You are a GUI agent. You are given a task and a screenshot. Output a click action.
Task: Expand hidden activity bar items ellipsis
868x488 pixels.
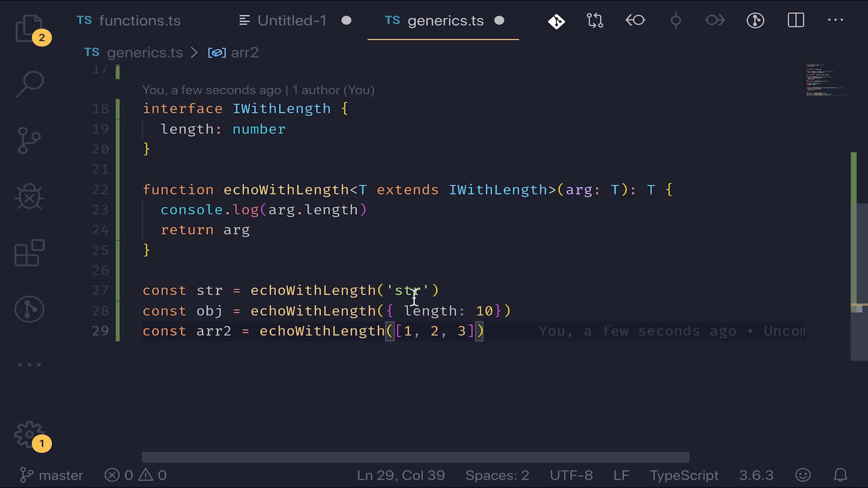coord(29,365)
